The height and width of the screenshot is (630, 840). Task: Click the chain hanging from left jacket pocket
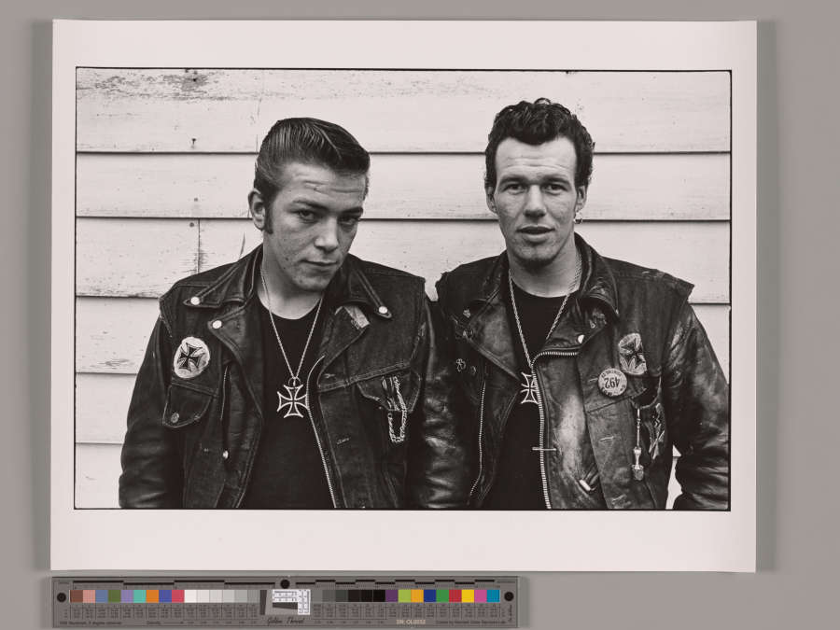coord(398,413)
